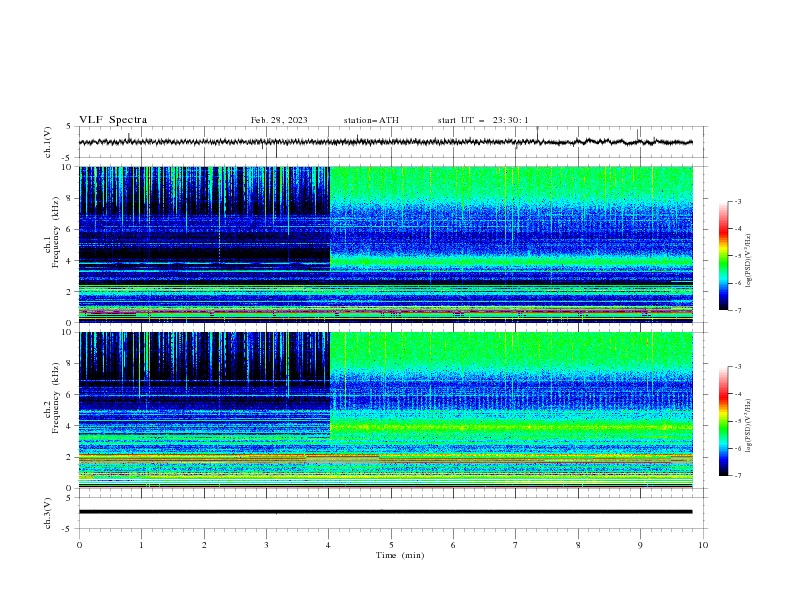Click the "-7" label on ch.2 colorbar
Viewport: 792px width, 612px height.
coord(737,475)
